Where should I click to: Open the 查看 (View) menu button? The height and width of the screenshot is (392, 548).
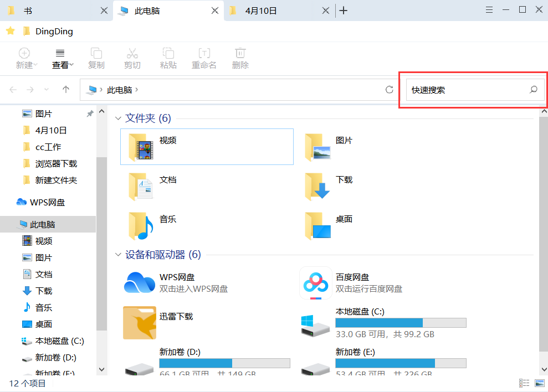click(62, 58)
